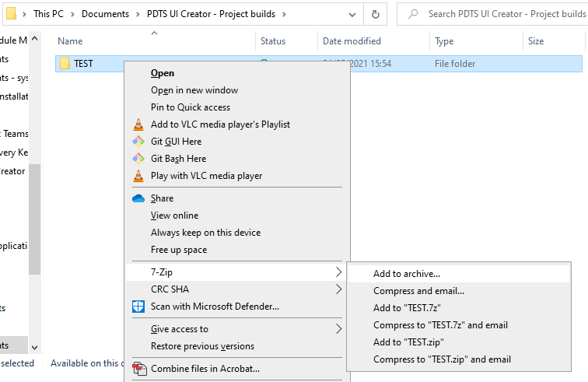
Task: Click the Git GUI Here icon
Action: [x=138, y=142]
